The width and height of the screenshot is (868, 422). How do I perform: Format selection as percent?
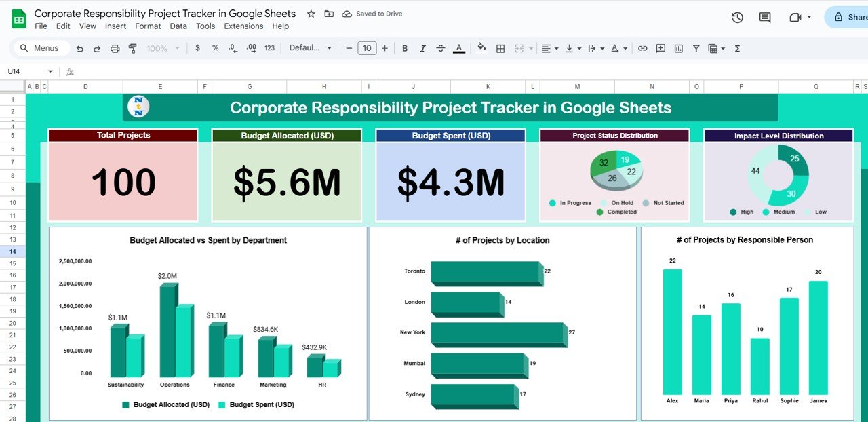(x=214, y=48)
